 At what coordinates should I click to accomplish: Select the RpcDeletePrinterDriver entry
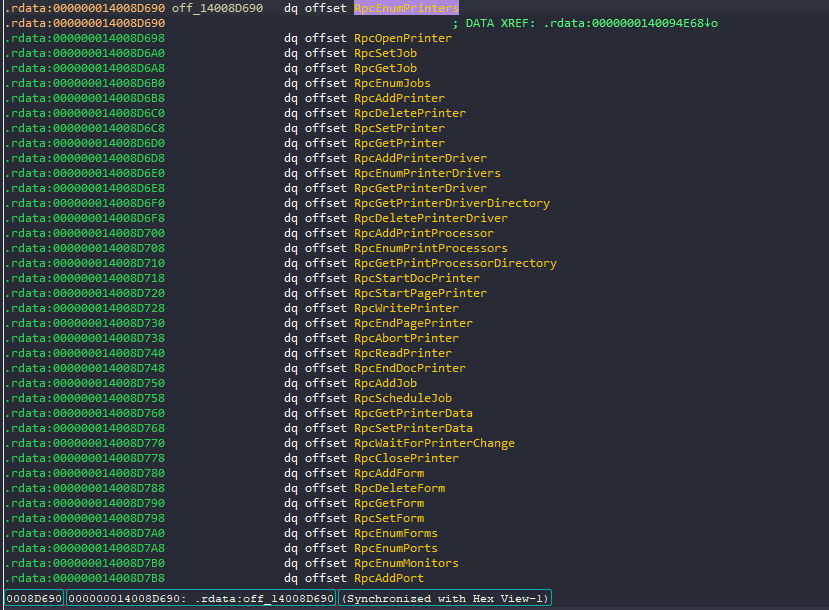pos(431,218)
